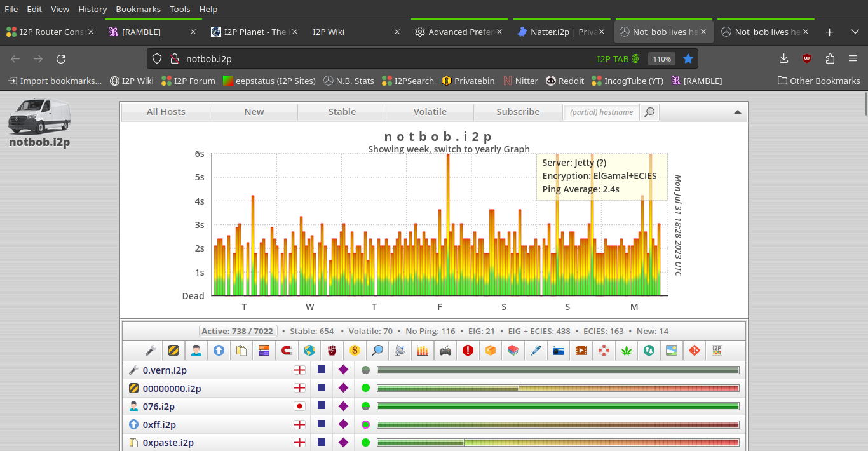
Task: Select the film strip video category icon
Action: (x=581, y=350)
